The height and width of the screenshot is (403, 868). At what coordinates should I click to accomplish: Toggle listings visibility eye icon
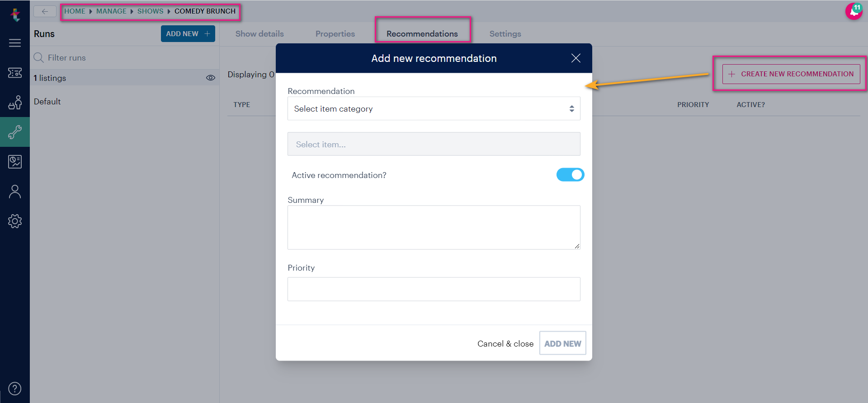click(x=210, y=78)
